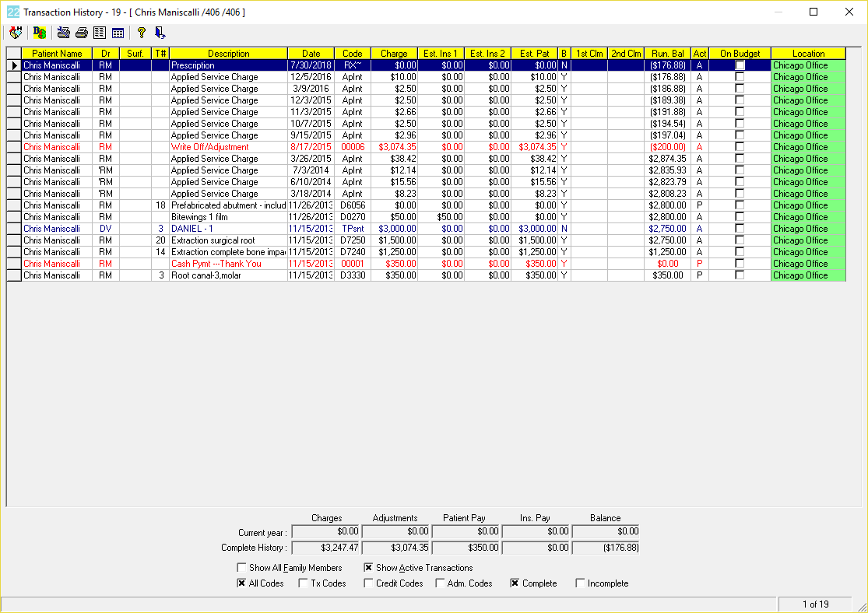Click the 1st Clm column header
868x613 pixels.
pyautogui.click(x=589, y=54)
